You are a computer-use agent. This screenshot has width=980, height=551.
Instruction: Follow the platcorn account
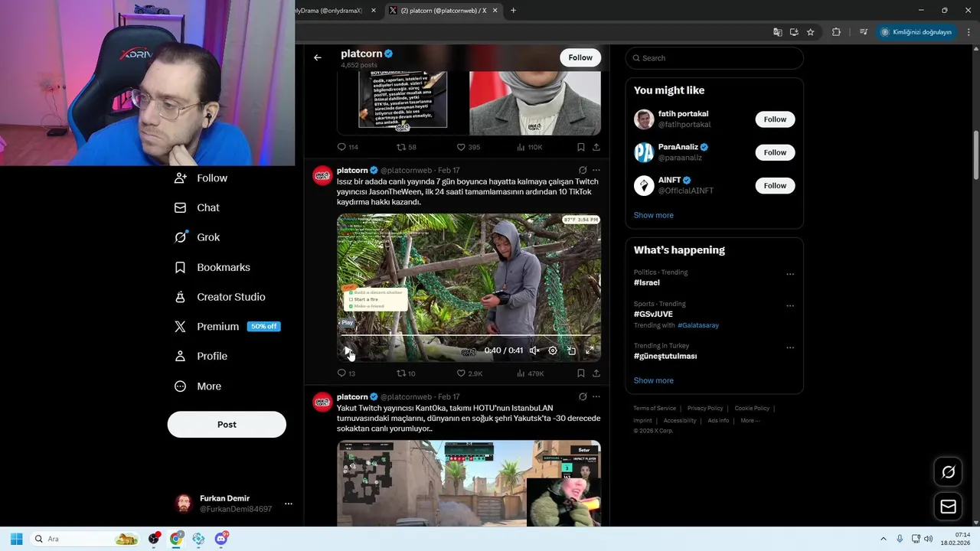pos(580,57)
